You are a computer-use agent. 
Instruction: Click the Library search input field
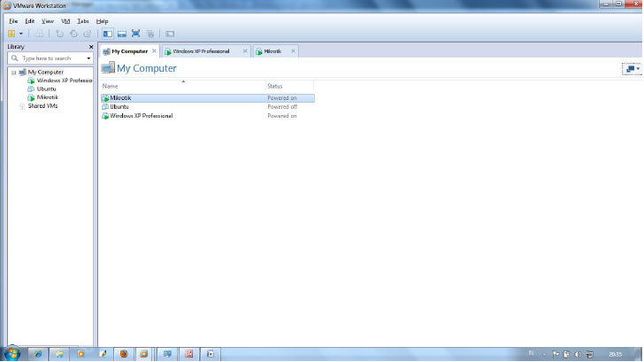click(x=50, y=58)
